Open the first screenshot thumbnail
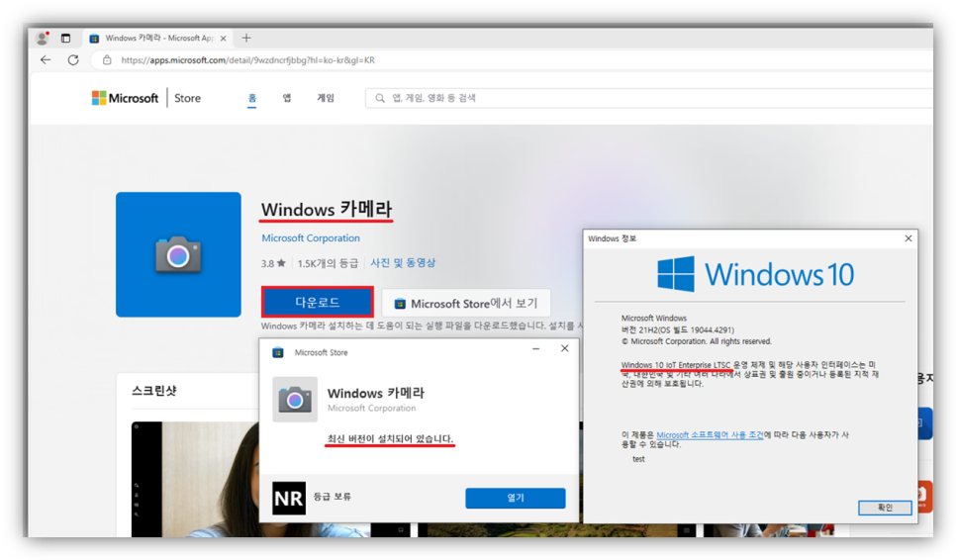The width and height of the screenshot is (956, 560). point(195,479)
